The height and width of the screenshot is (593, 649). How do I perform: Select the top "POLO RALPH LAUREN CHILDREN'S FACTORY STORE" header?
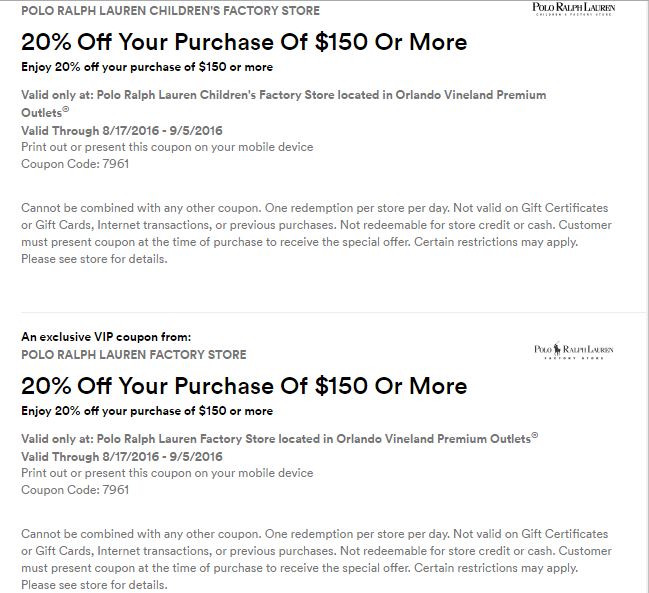pos(170,11)
